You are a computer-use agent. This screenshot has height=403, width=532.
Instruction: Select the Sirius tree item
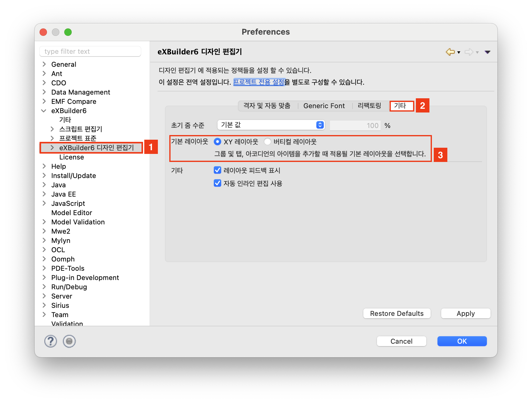click(x=60, y=305)
